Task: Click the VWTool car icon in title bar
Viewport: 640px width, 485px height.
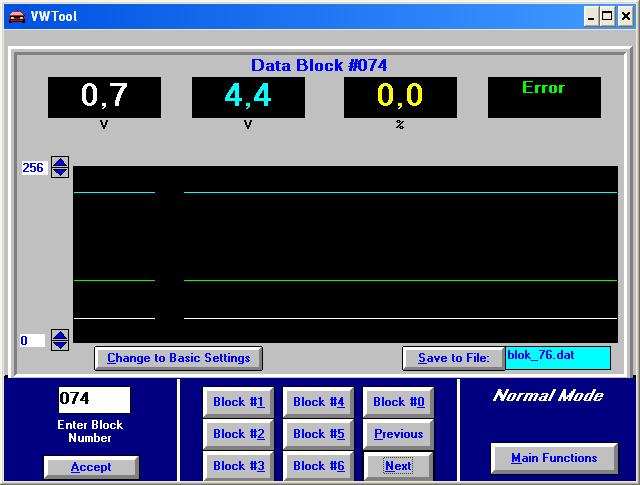Action: [17, 17]
